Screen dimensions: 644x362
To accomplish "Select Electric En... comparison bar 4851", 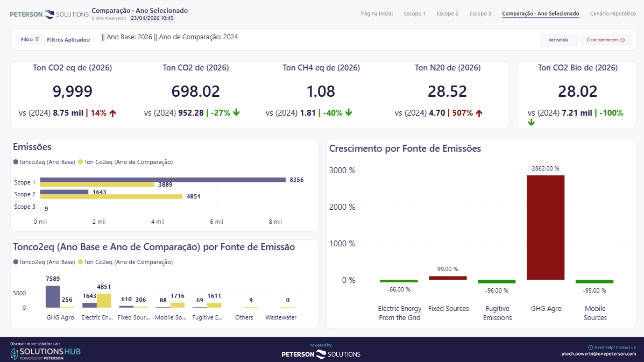I will click(x=104, y=301).
